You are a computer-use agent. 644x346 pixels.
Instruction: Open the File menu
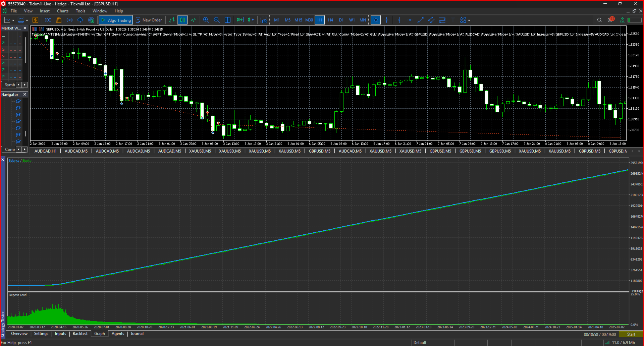(x=14, y=11)
